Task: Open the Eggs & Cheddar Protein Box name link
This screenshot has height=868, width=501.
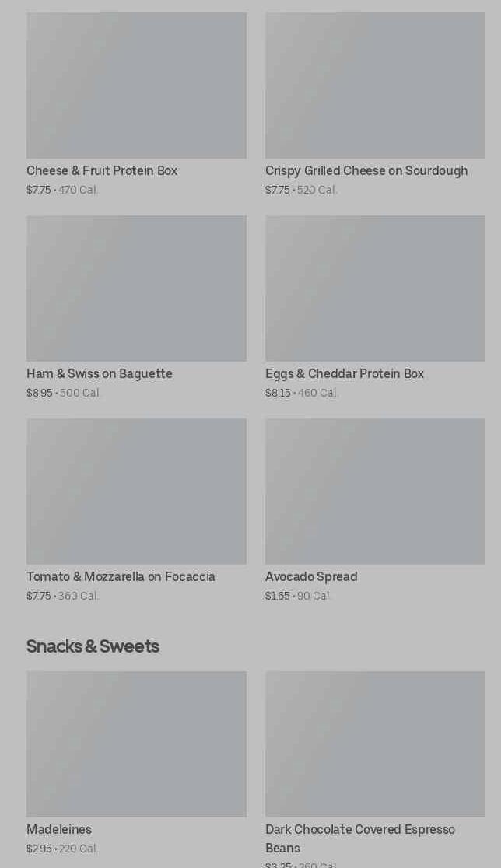Action: point(345,374)
